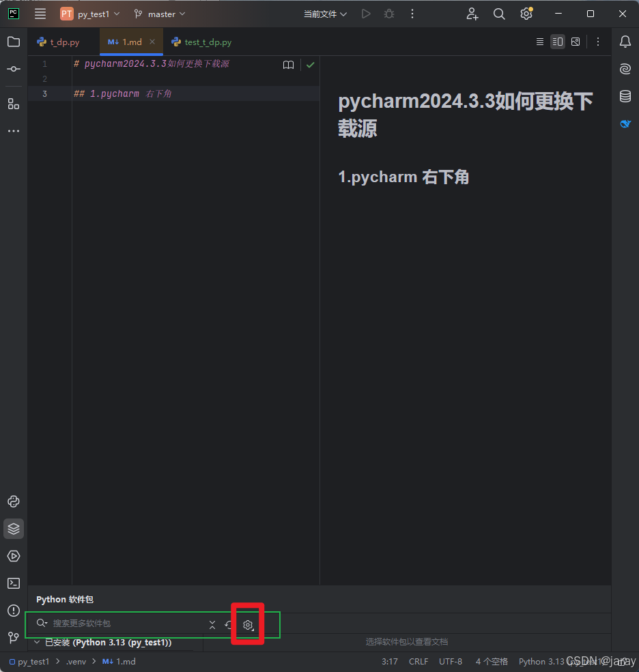Open the Git tool window
Viewport: 639px width, 672px height.
tap(14, 638)
